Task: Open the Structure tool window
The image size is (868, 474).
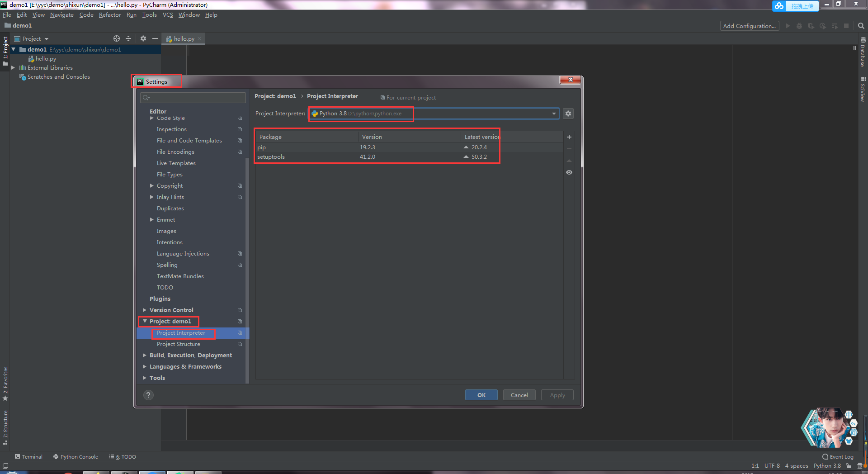Action: click(5, 427)
